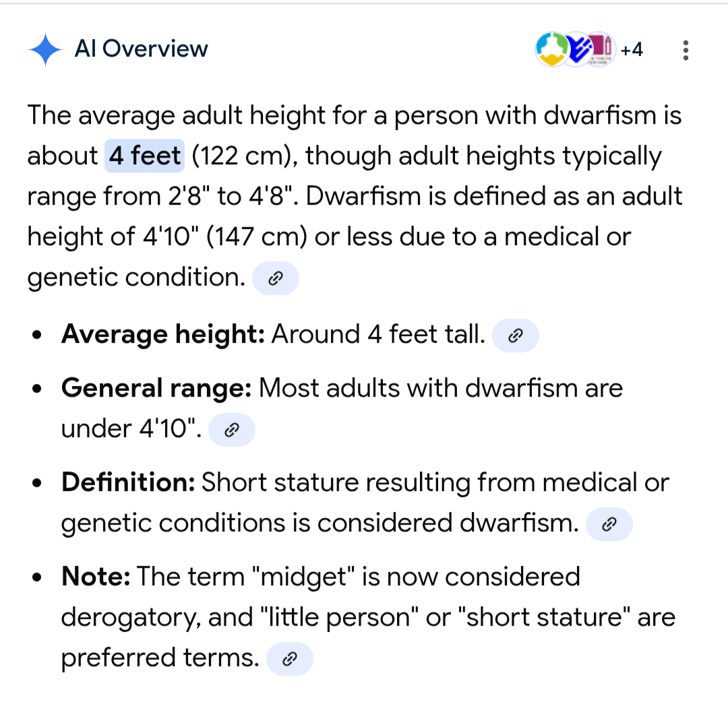
Task: Click the highlighted "4 feet" text
Action: click(144, 156)
